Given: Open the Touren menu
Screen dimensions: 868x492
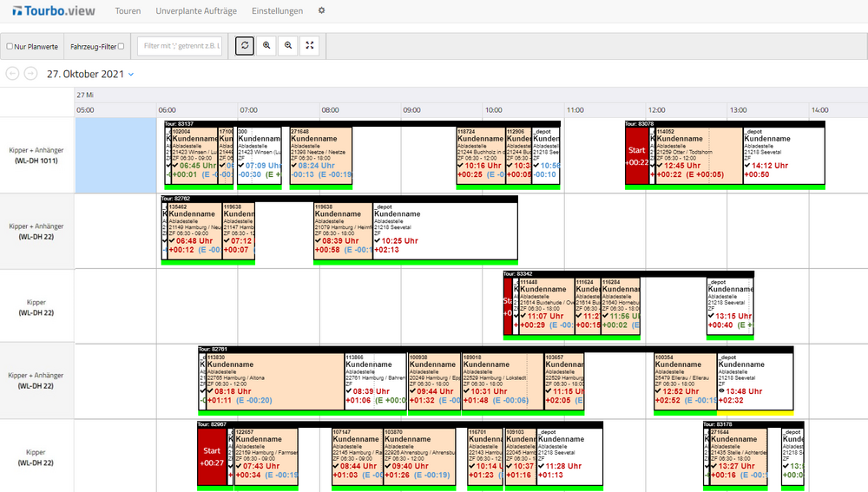Looking at the screenshot, I should tap(128, 11).
